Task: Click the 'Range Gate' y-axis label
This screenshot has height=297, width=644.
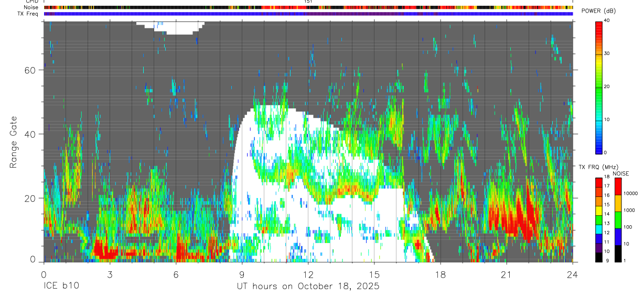Action: (x=13, y=142)
